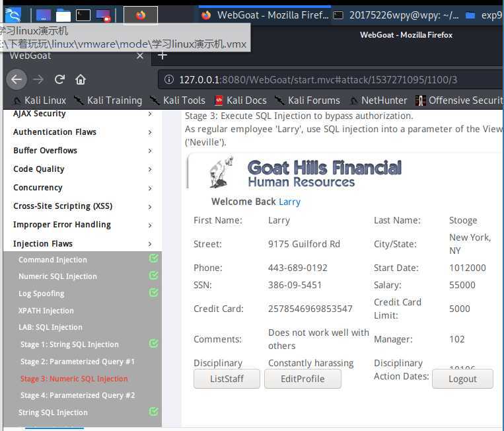The image size is (504, 431).
Task: Click the String SQL Injection completed checkmark
Action: 154,411
